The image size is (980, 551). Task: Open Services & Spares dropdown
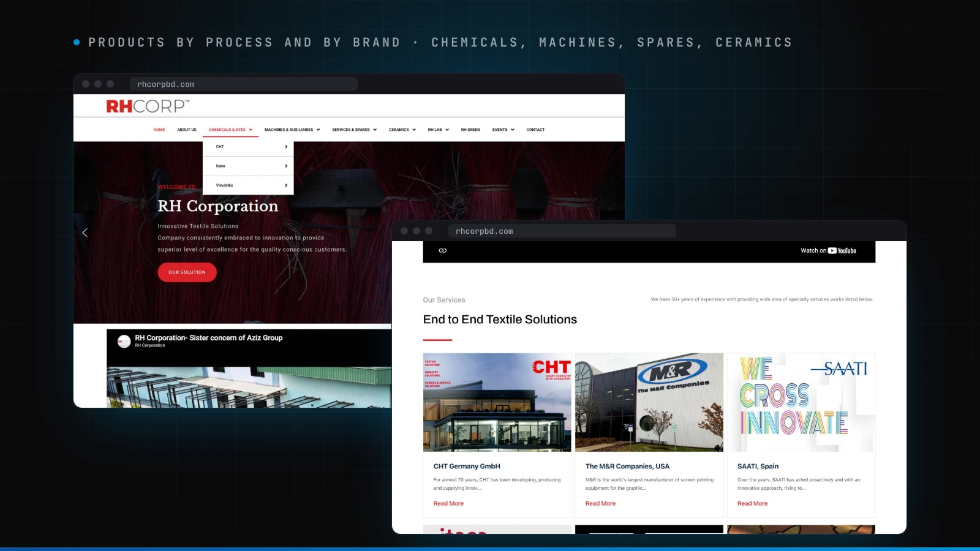[354, 130]
